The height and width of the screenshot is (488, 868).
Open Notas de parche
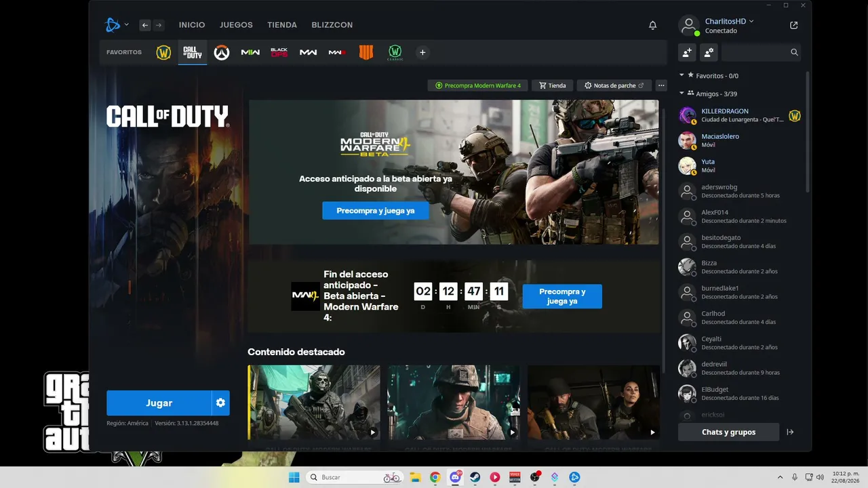614,85
